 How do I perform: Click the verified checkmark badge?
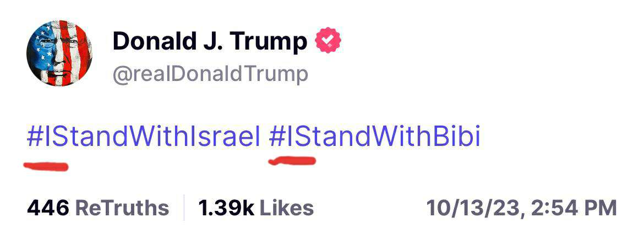tap(328, 42)
